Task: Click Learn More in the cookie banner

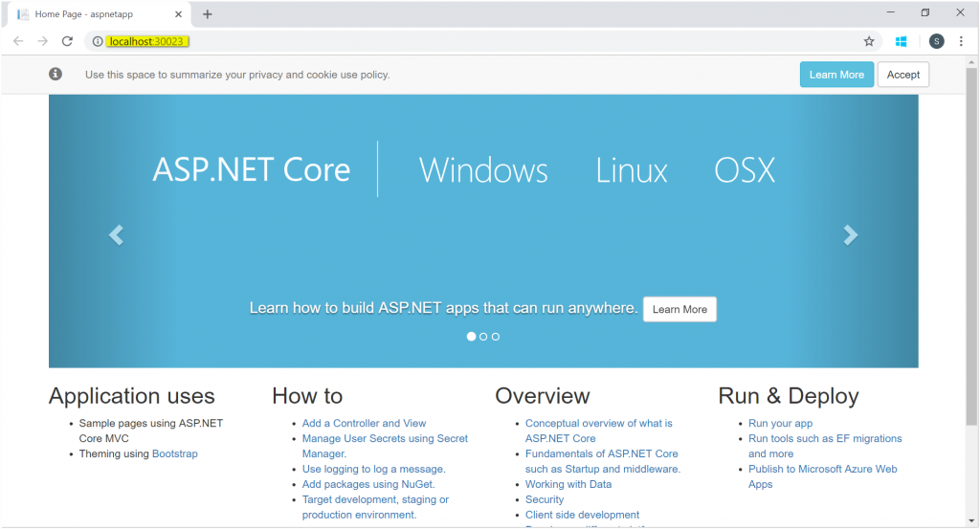Action: [x=836, y=75]
